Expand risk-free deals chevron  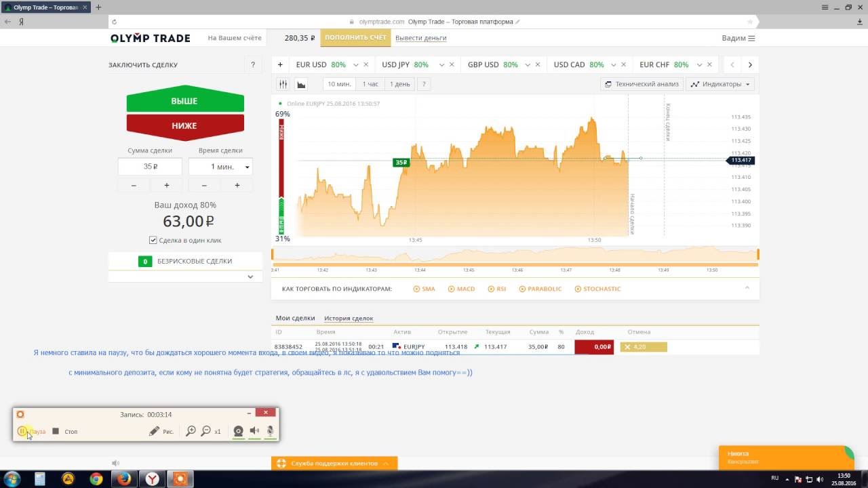click(250, 277)
